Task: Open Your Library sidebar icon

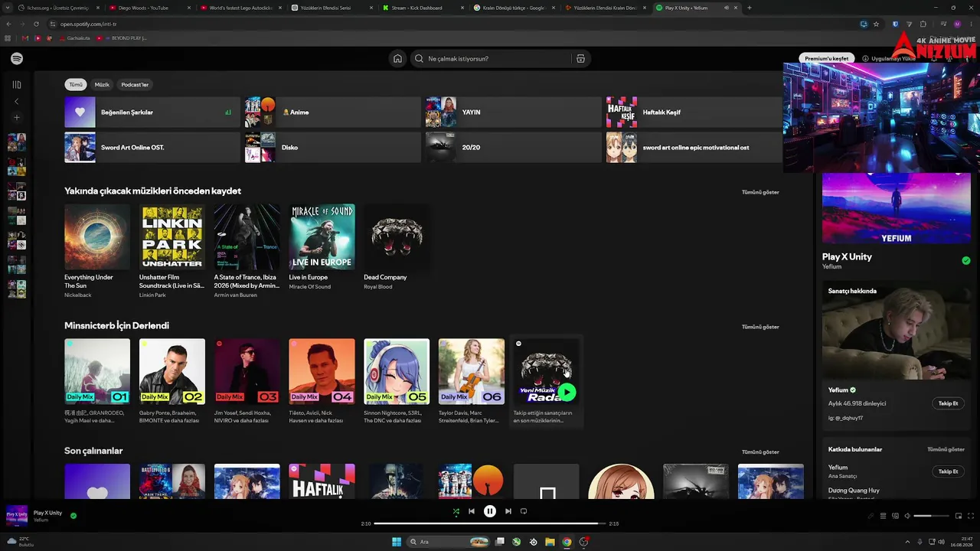Action: pyautogui.click(x=17, y=85)
